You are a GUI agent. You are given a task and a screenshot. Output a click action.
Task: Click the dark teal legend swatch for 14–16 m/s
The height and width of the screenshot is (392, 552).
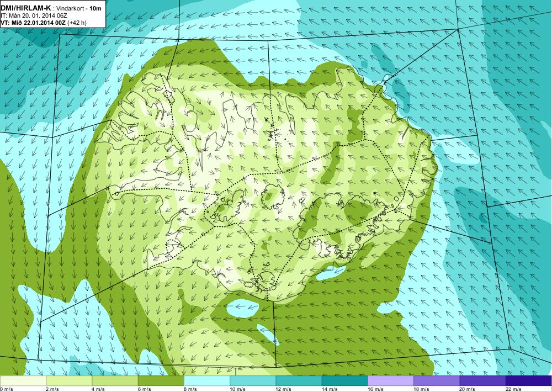point(345,380)
